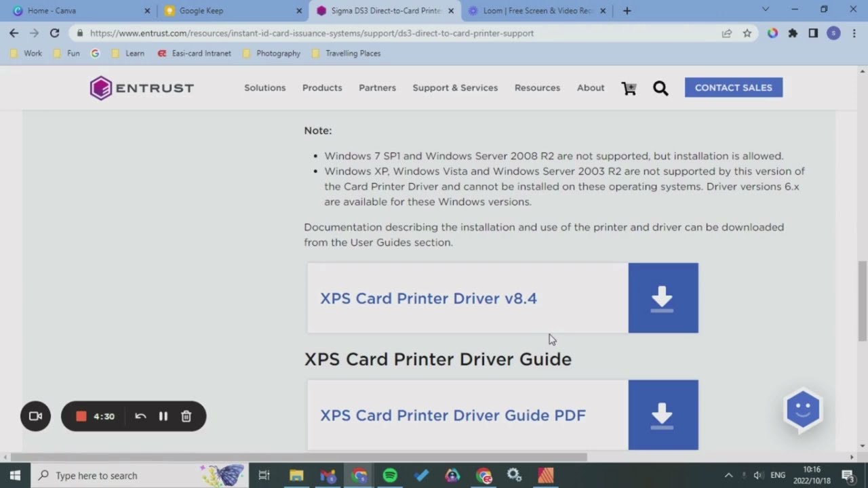Close the Home - Canva tab
Viewport: 868px width, 488px height.
point(147,10)
